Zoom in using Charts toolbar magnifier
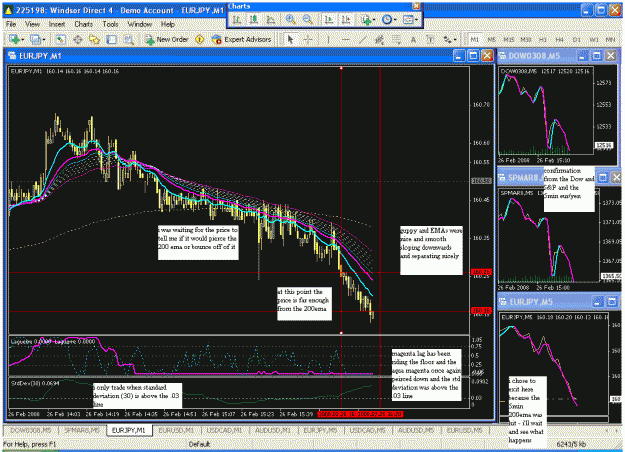The height and width of the screenshot is (452, 625). pyautogui.click(x=291, y=19)
